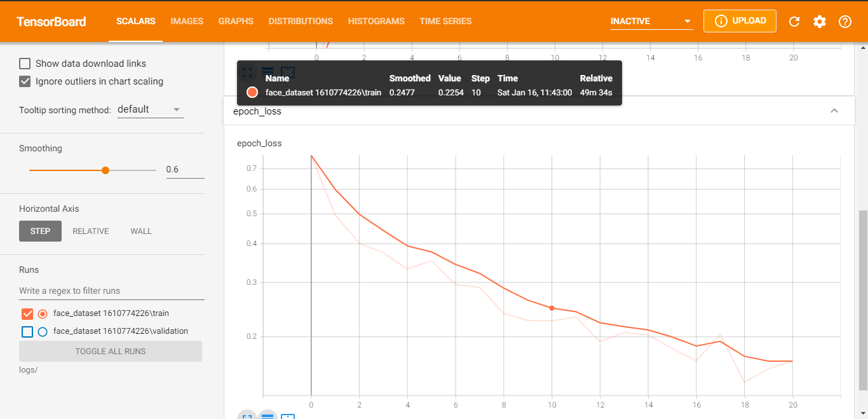Image resolution: width=868 pixels, height=419 pixels.
Task: Open help using the question mark icon
Action: click(x=845, y=22)
